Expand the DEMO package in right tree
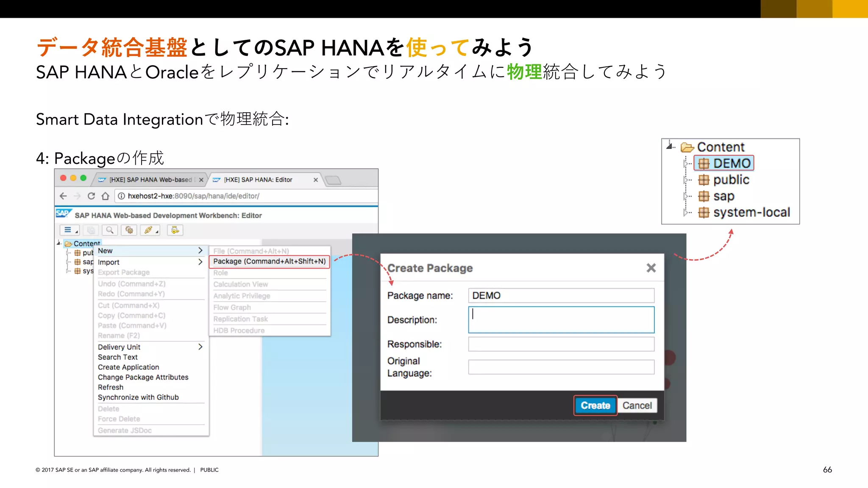This screenshot has height=488, width=868. 686,164
